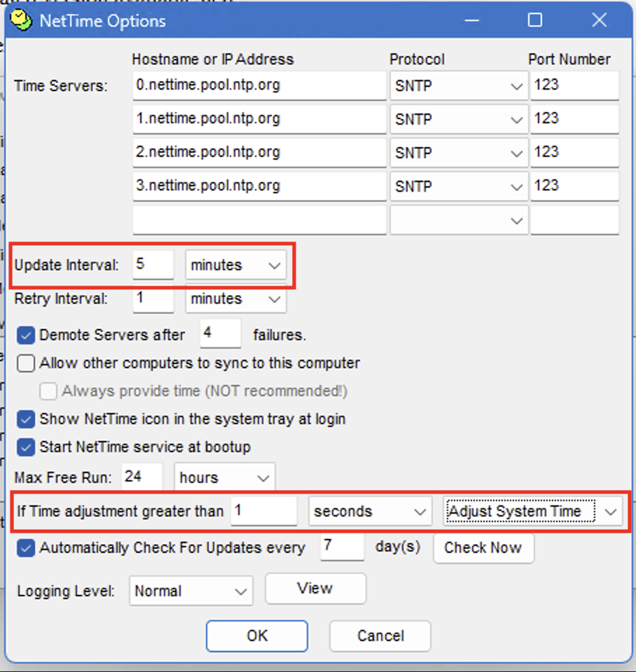Maximize the NetTime Options window
This screenshot has width=636, height=672.
535,20
